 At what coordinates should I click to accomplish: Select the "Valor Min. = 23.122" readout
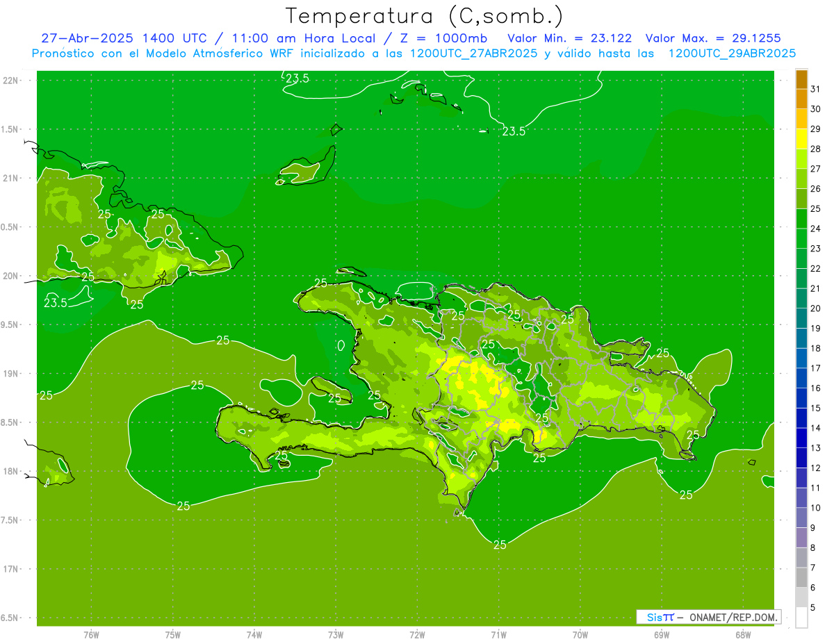[x=570, y=38]
